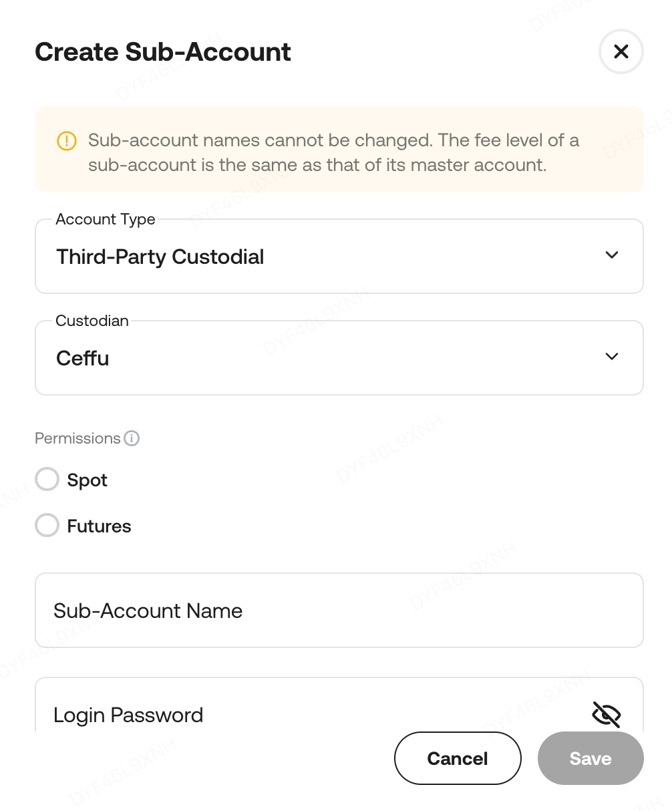Click the Permissions section label
The width and height of the screenshot is (672, 811).
click(x=77, y=438)
